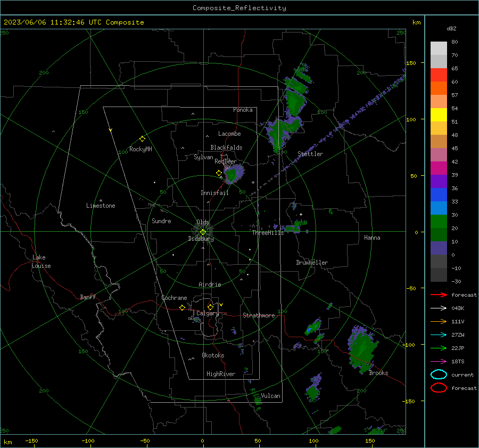Viewport: 479px width, 448px height.
Task: Click the asterisk marker above Limestone
Action: tap(101, 201)
